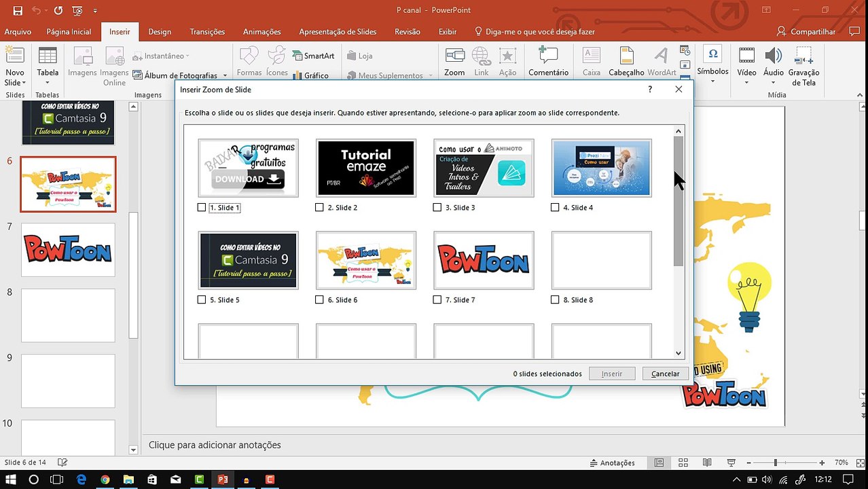This screenshot has width=868, height=489.
Task: Open the Windows Start menu
Action: tap(11, 479)
